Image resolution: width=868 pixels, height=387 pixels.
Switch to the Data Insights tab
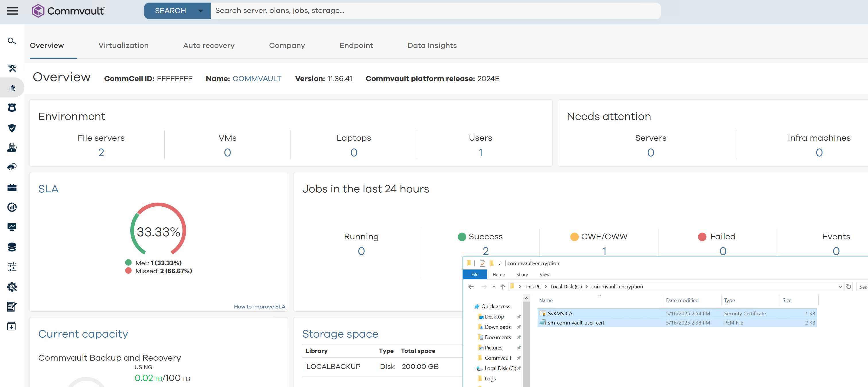tap(432, 45)
